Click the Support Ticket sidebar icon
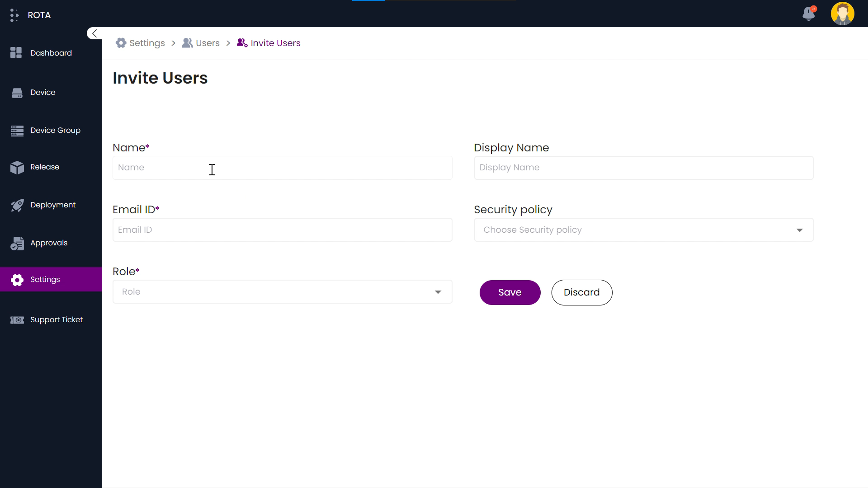This screenshot has width=868, height=488. click(17, 320)
